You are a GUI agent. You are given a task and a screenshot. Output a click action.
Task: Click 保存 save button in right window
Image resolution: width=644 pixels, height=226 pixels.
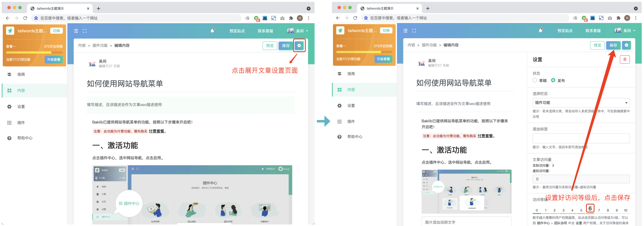tap(613, 45)
